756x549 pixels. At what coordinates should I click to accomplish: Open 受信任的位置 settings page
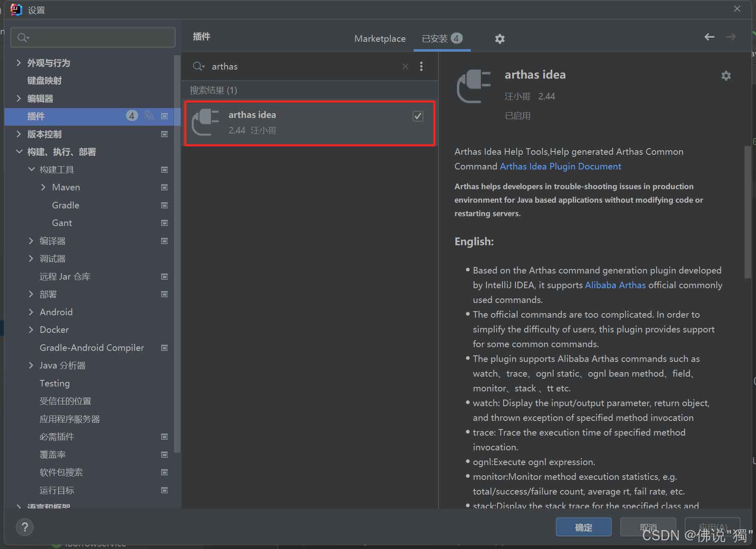[65, 401]
